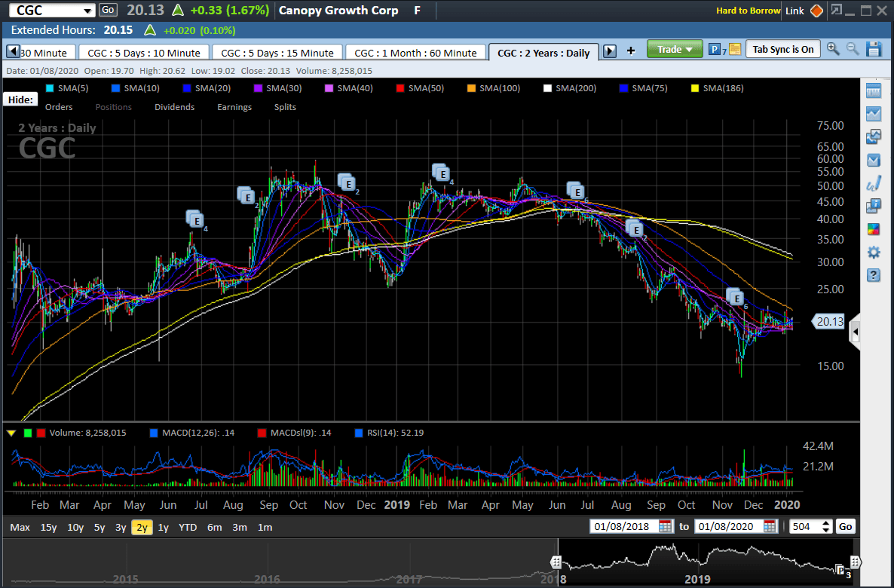Open the chart frequency ruler tool in sidebar
Screen dimensions: 894x588
[x=873, y=90]
